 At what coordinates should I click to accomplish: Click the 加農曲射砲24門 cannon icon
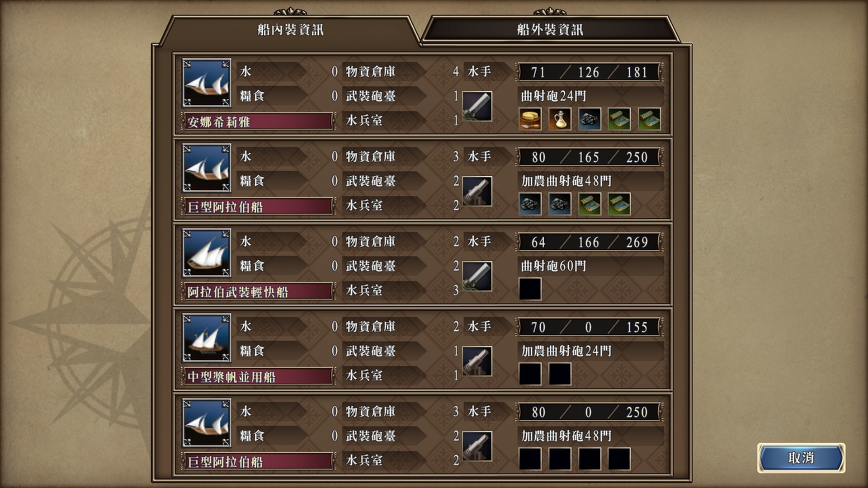click(477, 361)
